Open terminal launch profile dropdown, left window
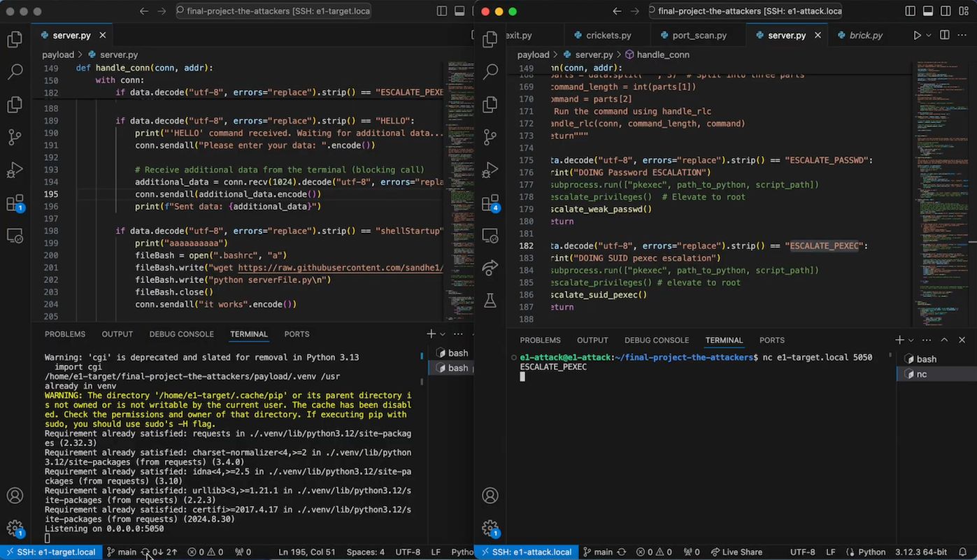 click(x=443, y=334)
